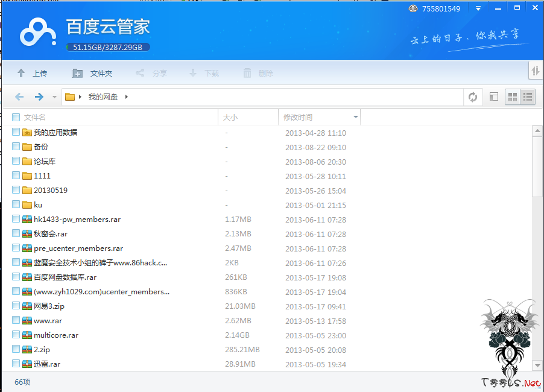
Task: Switch to list view
Action: click(x=528, y=97)
